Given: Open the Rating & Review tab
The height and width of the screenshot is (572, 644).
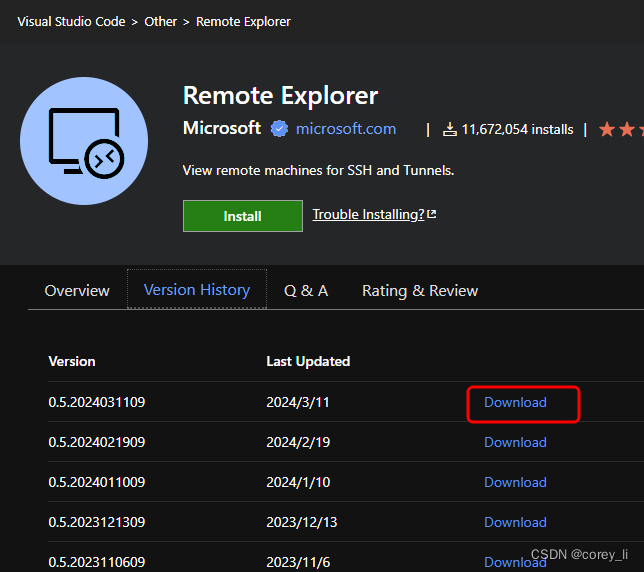Looking at the screenshot, I should 420,290.
